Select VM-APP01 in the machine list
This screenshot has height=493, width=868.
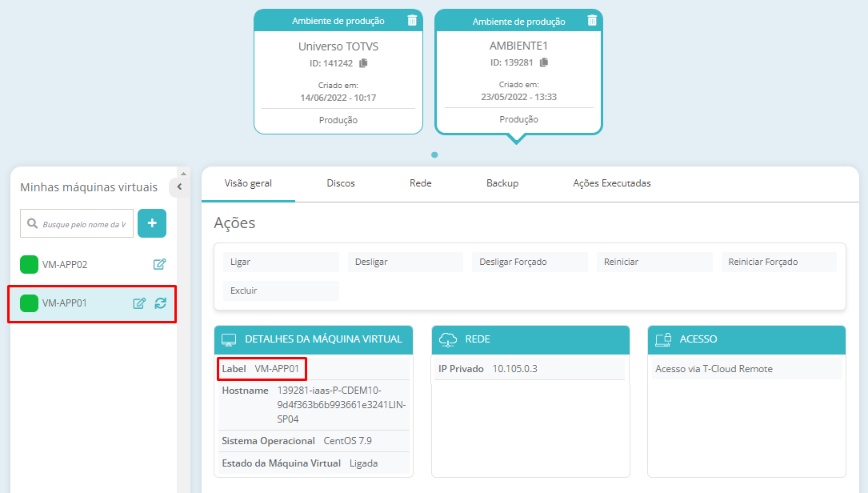click(x=64, y=303)
